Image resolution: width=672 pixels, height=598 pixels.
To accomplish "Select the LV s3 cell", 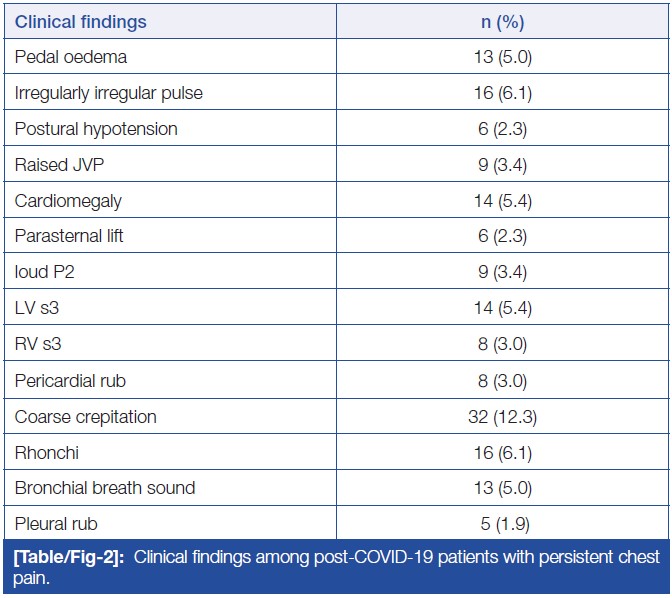I will coord(38,309).
